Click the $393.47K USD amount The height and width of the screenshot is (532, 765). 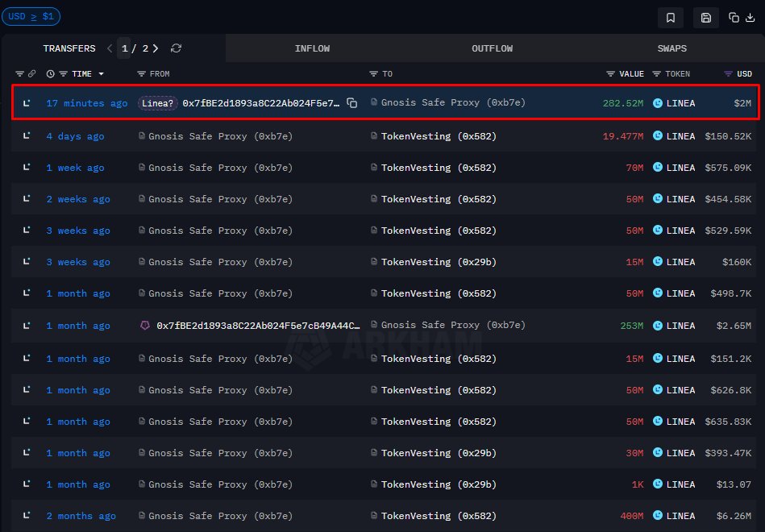click(x=728, y=453)
